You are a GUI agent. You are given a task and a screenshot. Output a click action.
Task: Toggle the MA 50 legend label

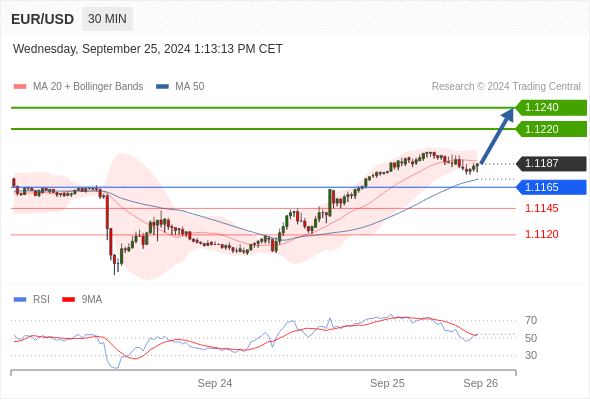tap(190, 87)
